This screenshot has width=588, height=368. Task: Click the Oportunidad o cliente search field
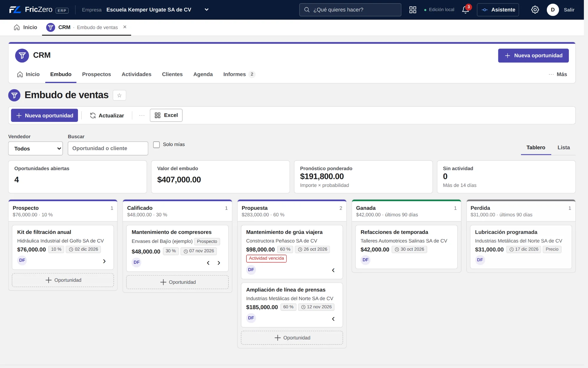(108, 148)
